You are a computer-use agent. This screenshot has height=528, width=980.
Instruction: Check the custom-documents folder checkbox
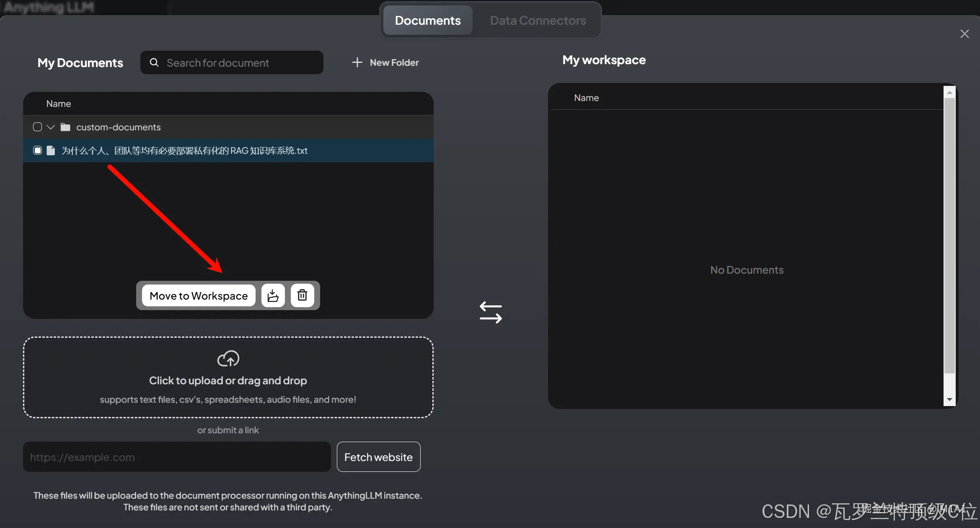coord(37,127)
